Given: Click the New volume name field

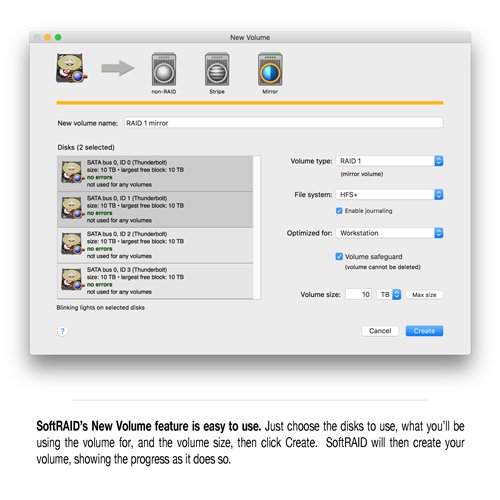Looking at the screenshot, I should click(x=284, y=123).
